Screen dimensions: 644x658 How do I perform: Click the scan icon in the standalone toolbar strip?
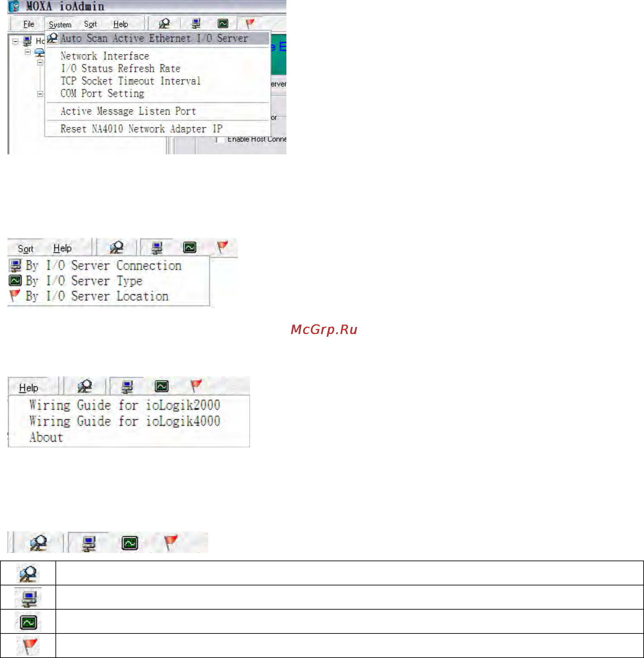point(39,543)
